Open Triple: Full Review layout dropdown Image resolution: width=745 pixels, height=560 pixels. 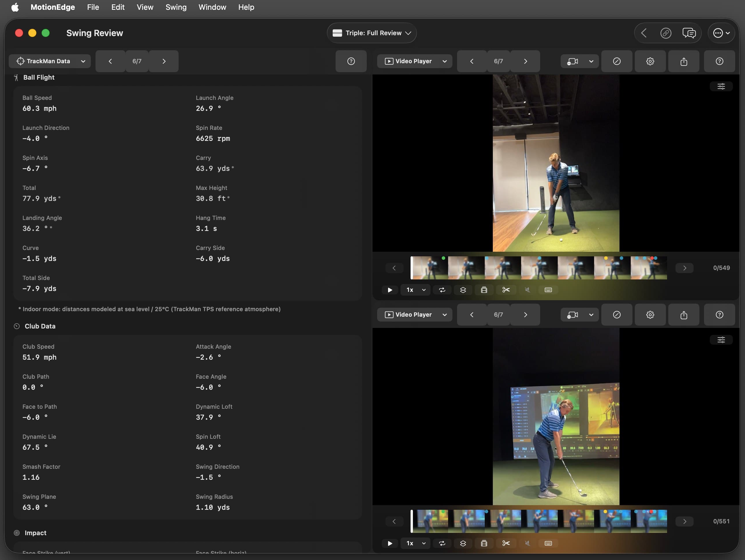[x=371, y=33]
